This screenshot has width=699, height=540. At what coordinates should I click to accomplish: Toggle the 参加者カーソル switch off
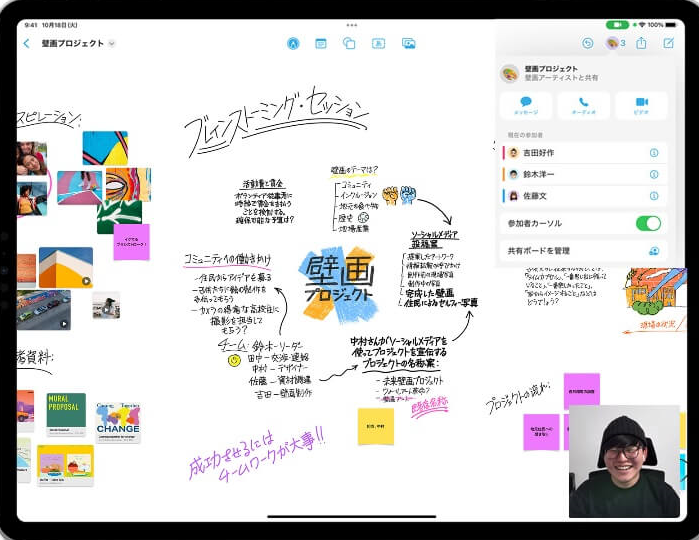(x=648, y=223)
